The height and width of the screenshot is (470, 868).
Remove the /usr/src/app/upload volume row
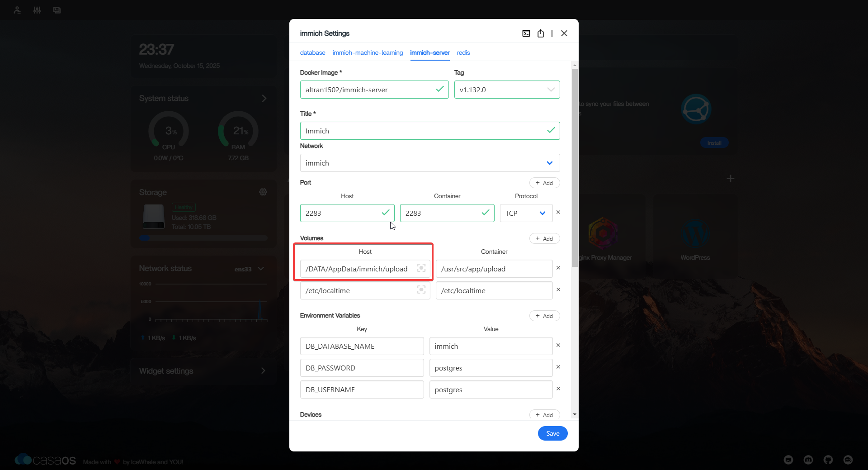pyautogui.click(x=558, y=268)
